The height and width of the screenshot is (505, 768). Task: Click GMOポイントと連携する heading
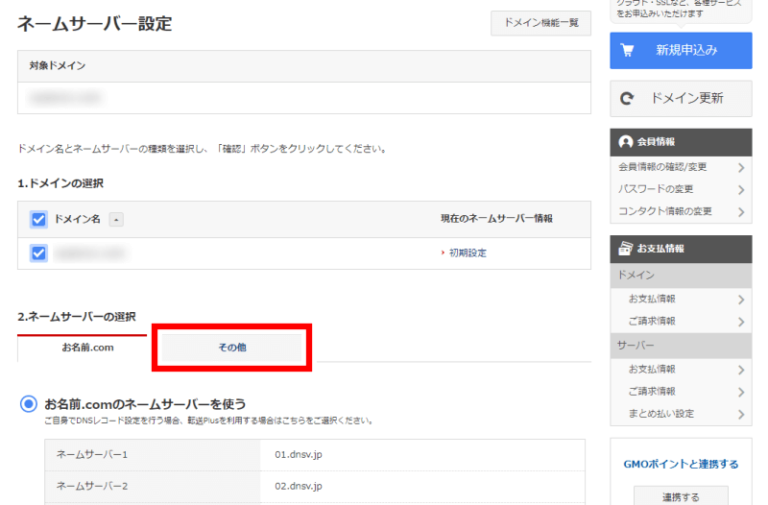click(680, 464)
